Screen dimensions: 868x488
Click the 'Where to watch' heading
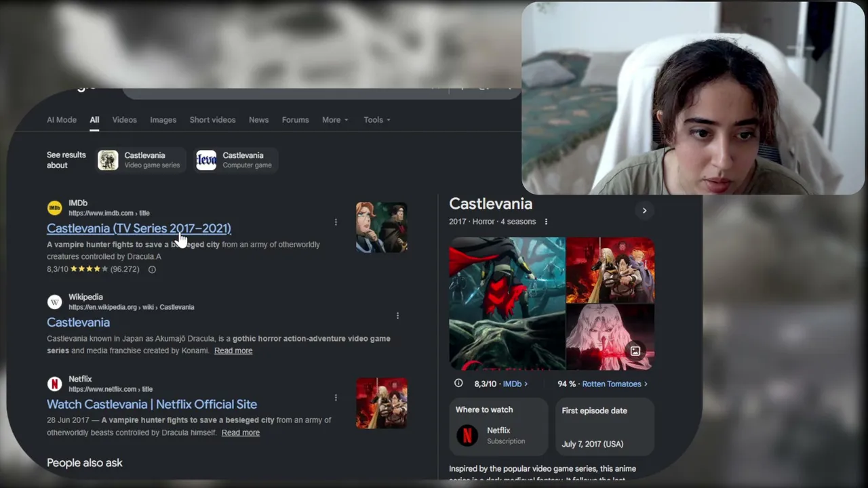[x=484, y=410]
